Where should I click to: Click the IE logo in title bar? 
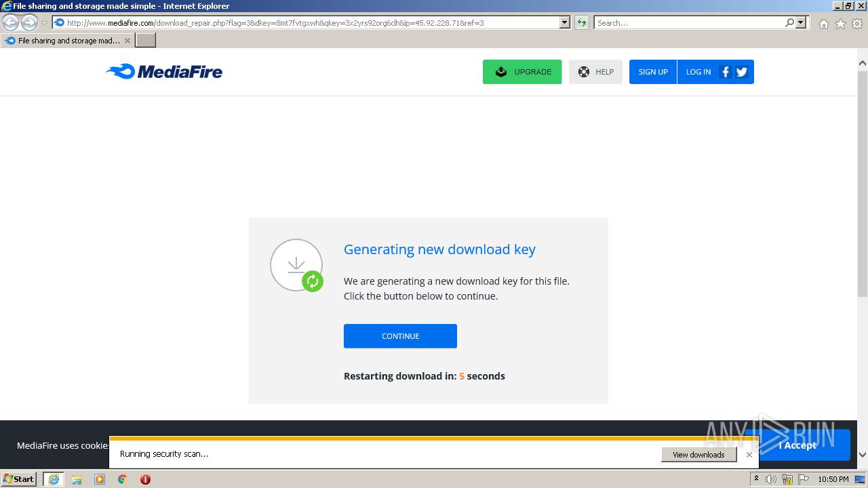pos(7,6)
